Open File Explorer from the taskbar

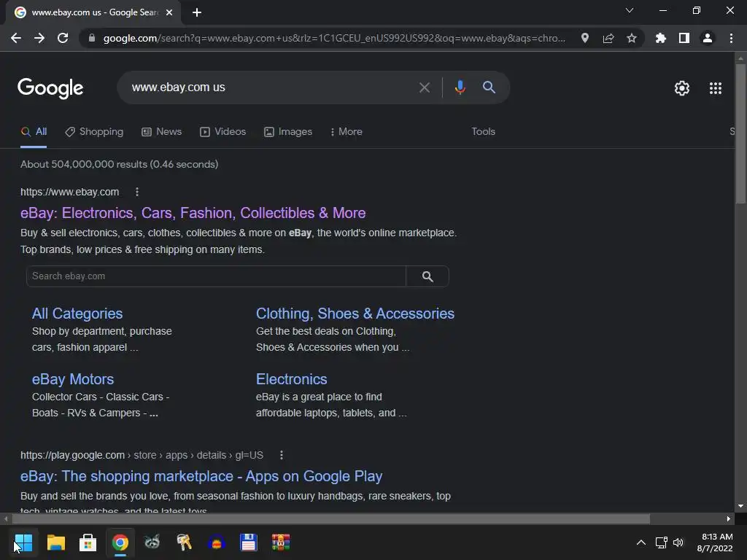55,542
